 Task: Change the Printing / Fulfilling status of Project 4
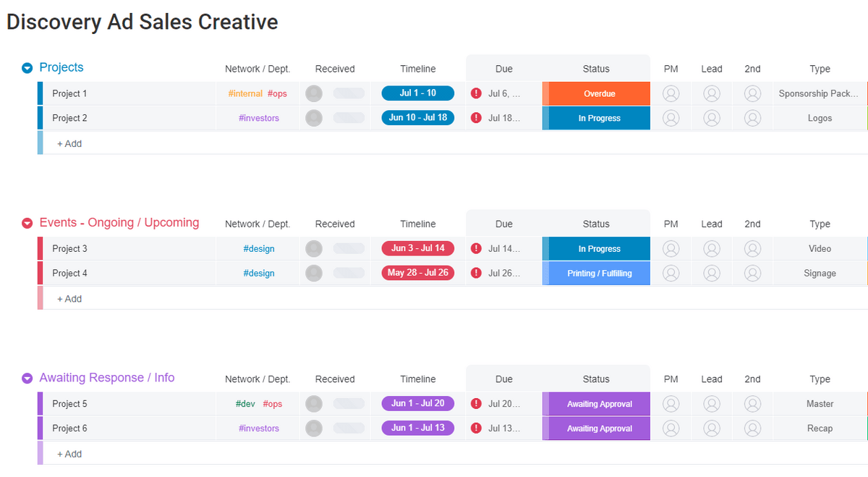point(599,274)
